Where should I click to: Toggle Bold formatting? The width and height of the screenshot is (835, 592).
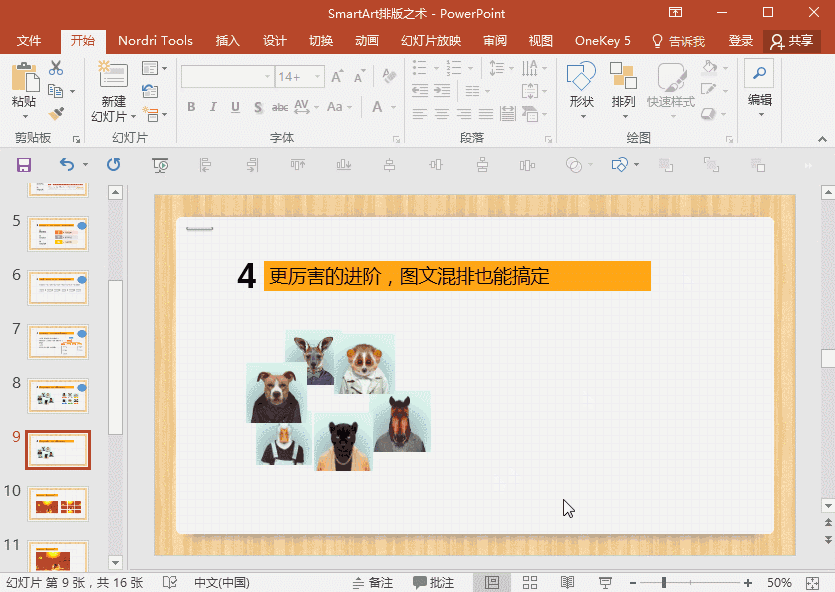point(191,107)
